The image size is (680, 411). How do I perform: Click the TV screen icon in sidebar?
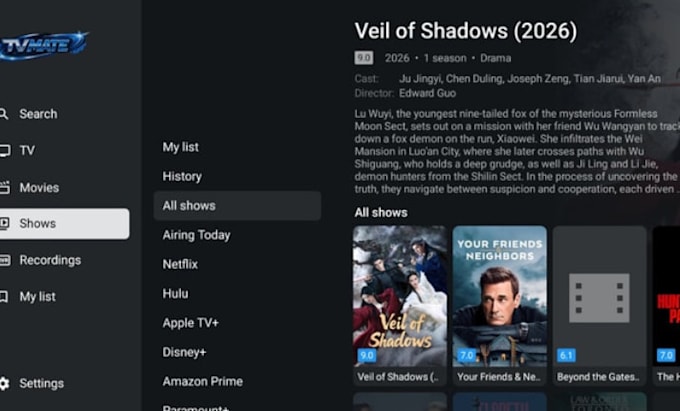tap(4, 150)
